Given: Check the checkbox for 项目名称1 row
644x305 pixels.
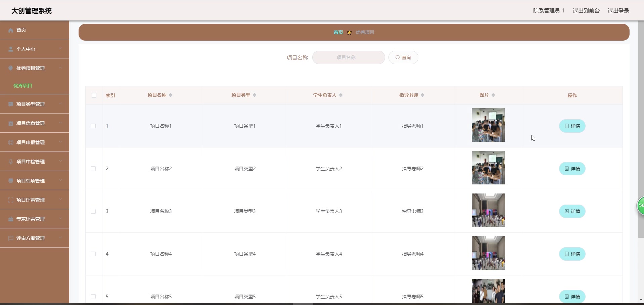Looking at the screenshot, I should [93, 126].
